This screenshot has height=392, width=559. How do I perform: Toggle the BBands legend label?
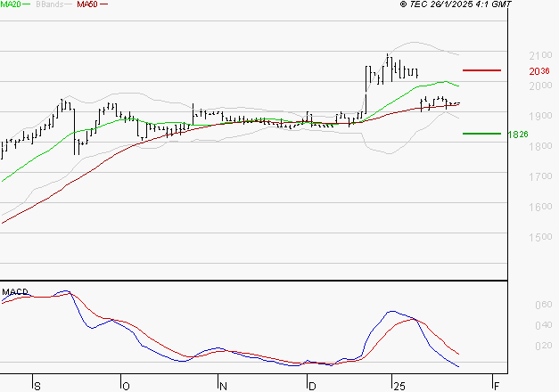pos(50,4)
